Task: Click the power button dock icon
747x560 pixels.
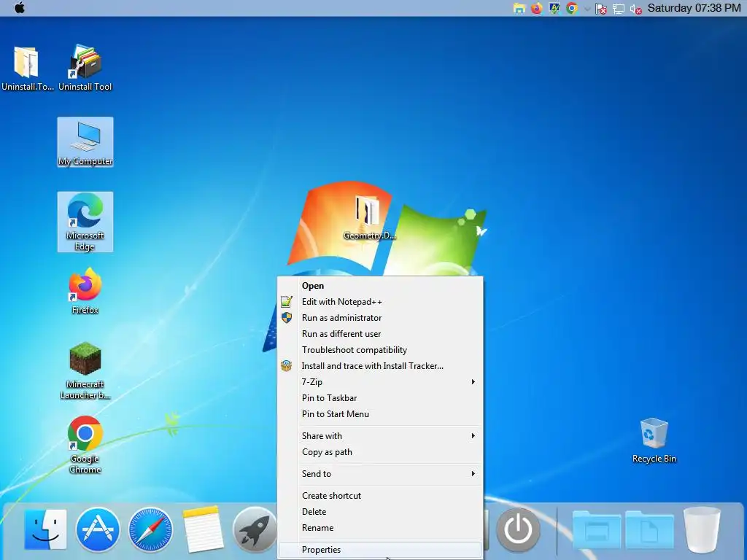Action: (518, 529)
